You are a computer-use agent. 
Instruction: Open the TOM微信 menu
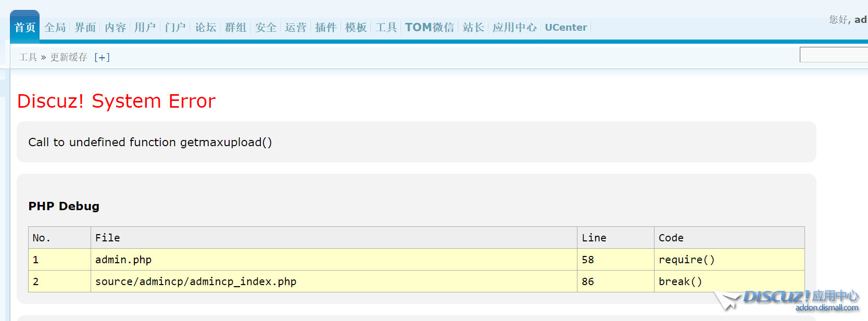pyautogui.click(x=429, y=27)
